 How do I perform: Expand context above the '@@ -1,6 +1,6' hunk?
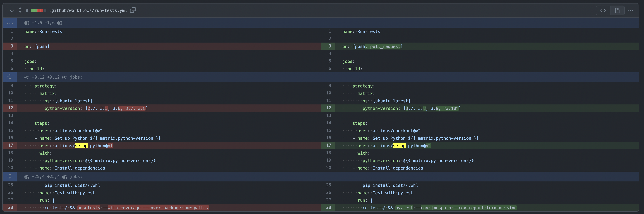pos(10,23)
